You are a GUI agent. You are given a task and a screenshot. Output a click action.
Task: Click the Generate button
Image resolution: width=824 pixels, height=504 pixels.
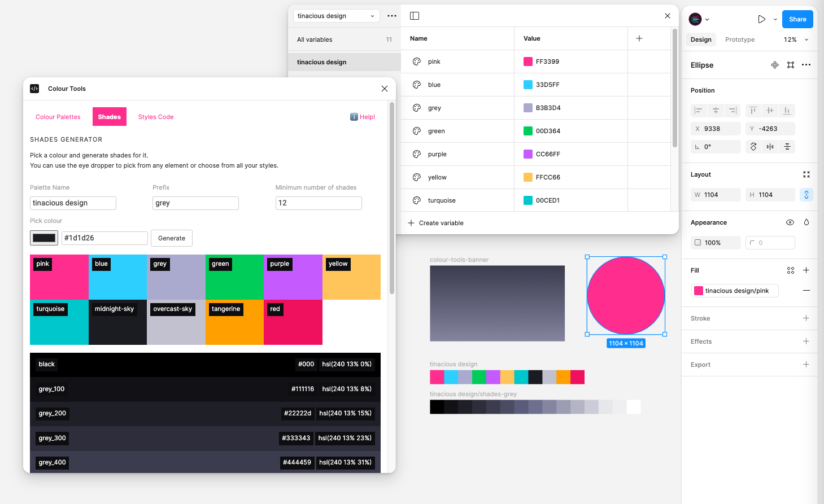[x=172, y=238]
